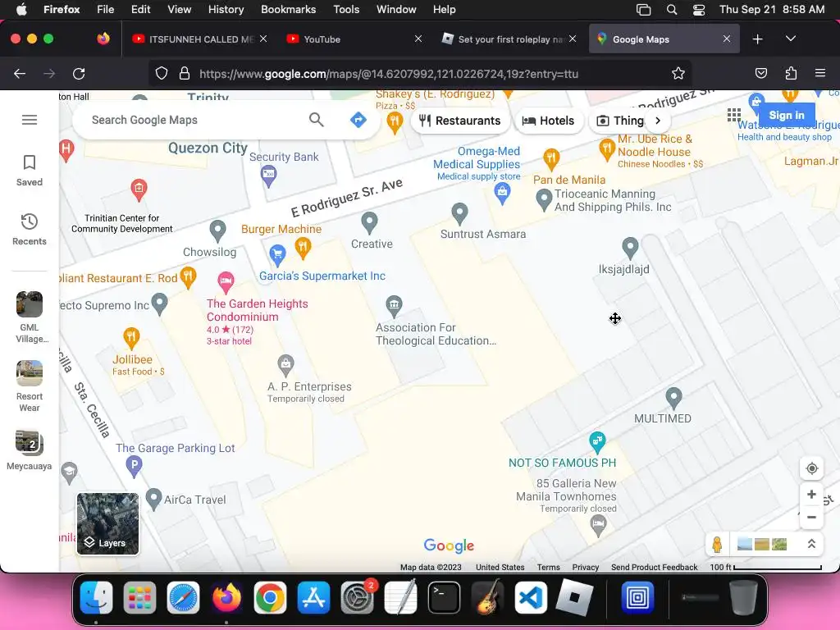840x630 pixels.
Task: Zoom out the map with minus
Action: click(811, 518)
